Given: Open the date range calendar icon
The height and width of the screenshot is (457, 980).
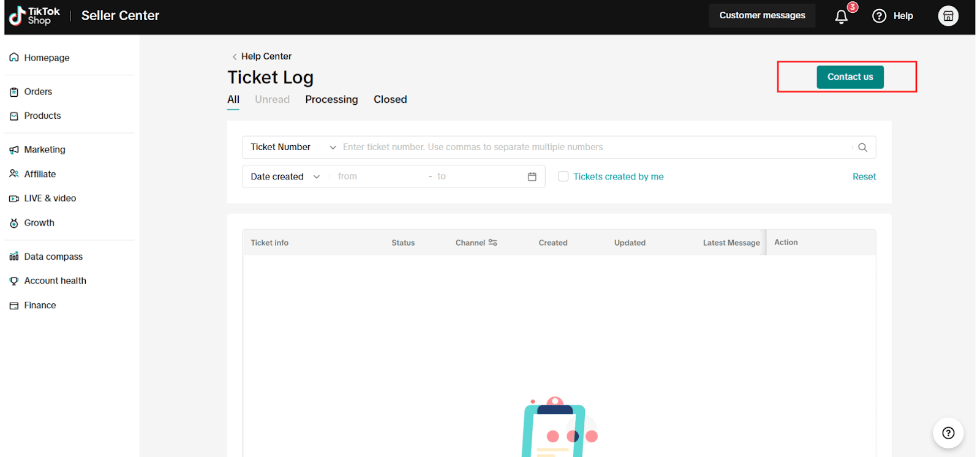Looking at the screenshot, I should click(532, 176).
